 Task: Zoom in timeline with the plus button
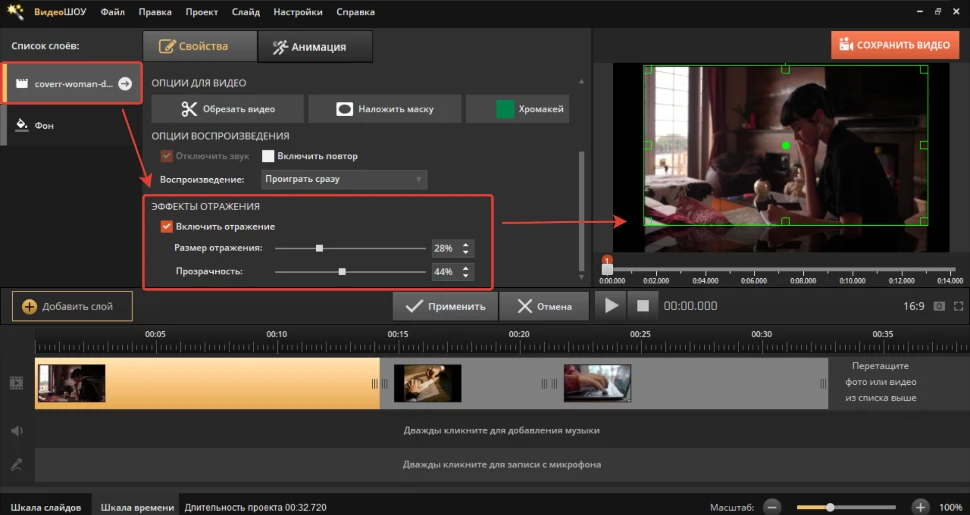point(920,507)
